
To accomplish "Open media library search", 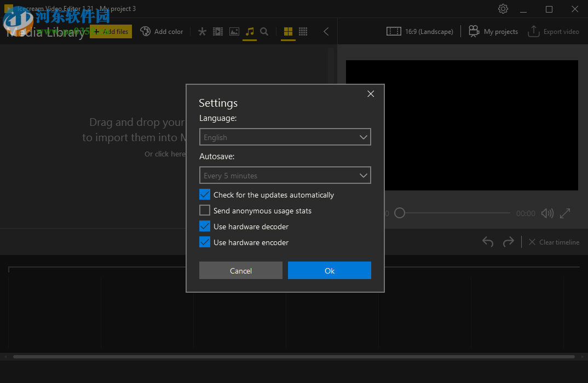I will [x=264, y=32].
